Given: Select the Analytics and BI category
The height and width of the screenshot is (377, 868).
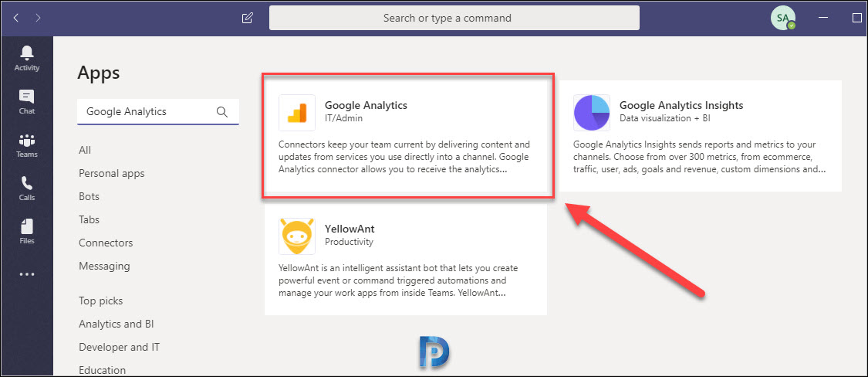Looking at the screenshot, I should (117, 324).
